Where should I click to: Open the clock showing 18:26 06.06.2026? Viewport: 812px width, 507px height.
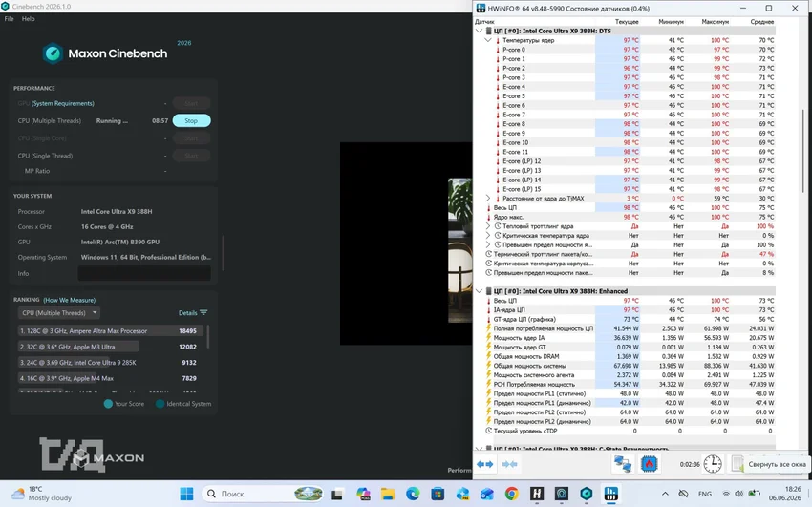(785, 494)
